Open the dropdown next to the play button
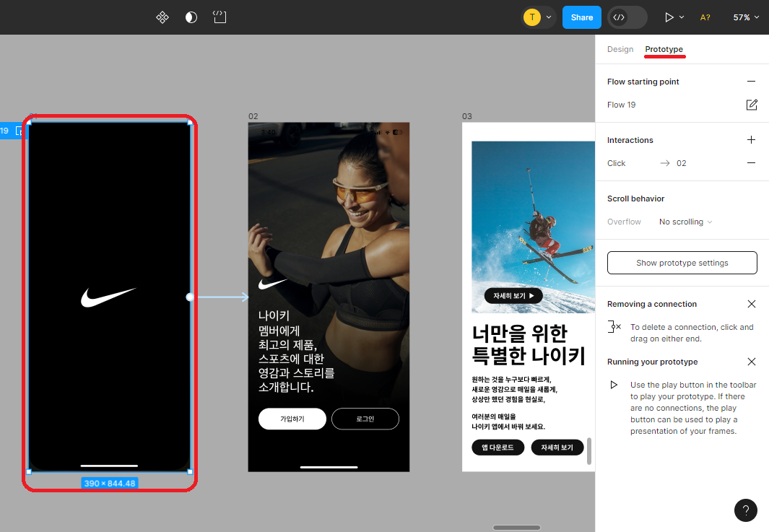Screen dimensions: 769x532 click(x=682, y=17)
